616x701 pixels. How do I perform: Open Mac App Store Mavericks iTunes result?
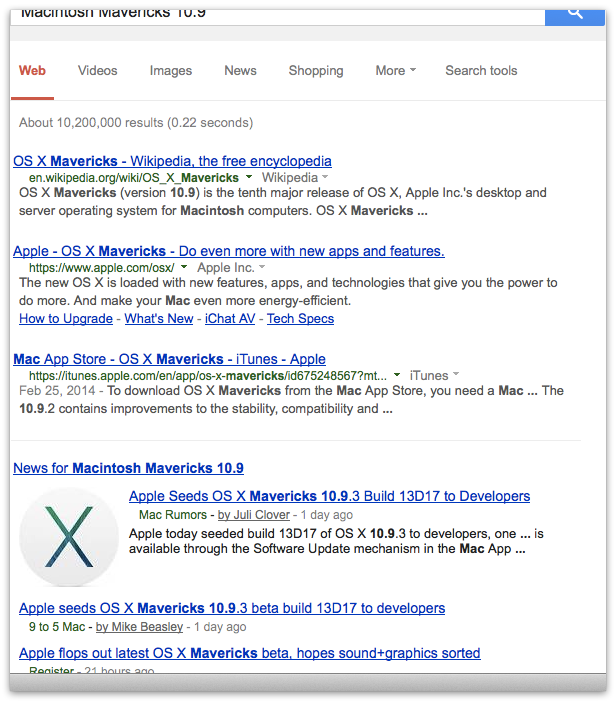click(x=169, y=359)
